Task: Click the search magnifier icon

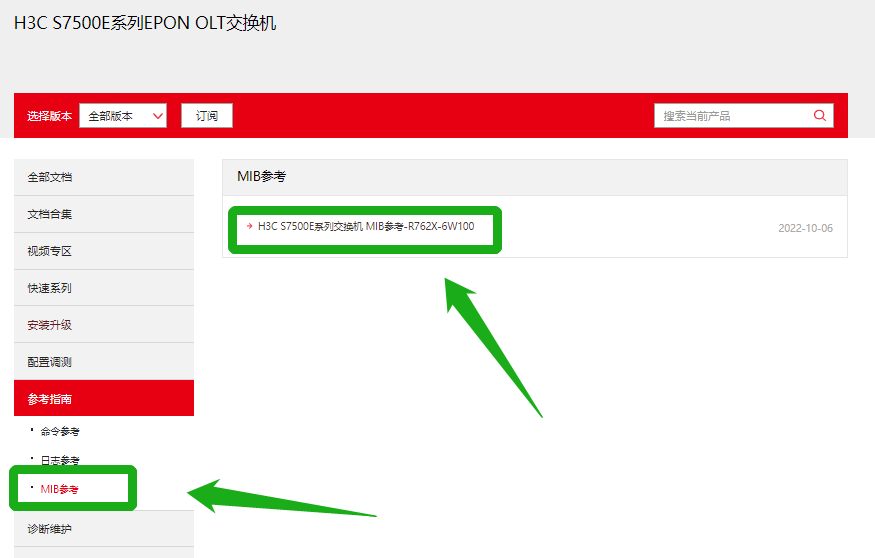Action: coord(819,116)
